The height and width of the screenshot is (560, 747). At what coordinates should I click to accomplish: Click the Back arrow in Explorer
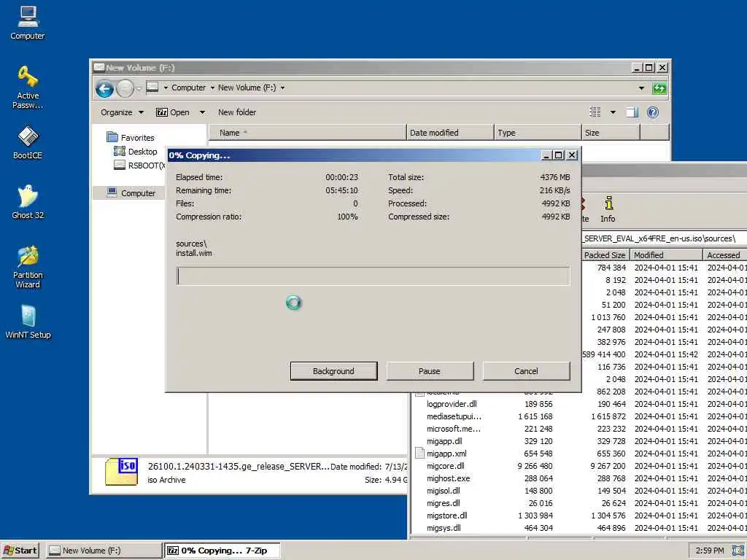click(105, 88)
